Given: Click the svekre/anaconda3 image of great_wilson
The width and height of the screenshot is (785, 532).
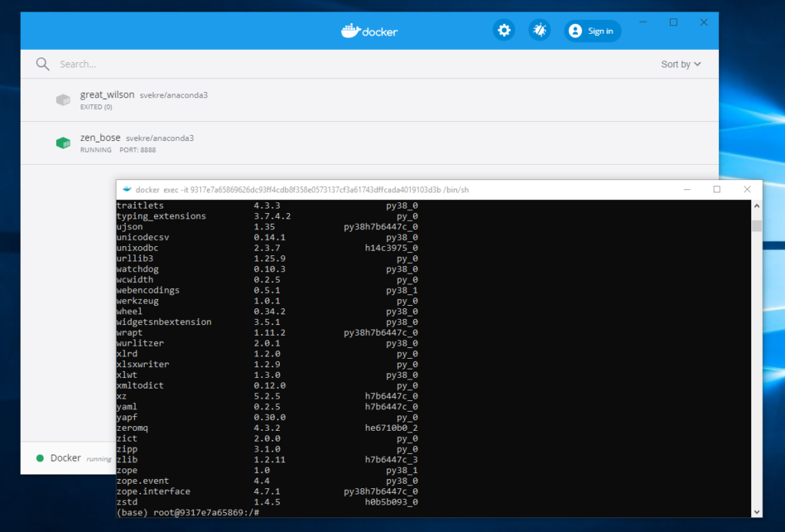Looking at the screenshot, I should click(x=174, y=95).
